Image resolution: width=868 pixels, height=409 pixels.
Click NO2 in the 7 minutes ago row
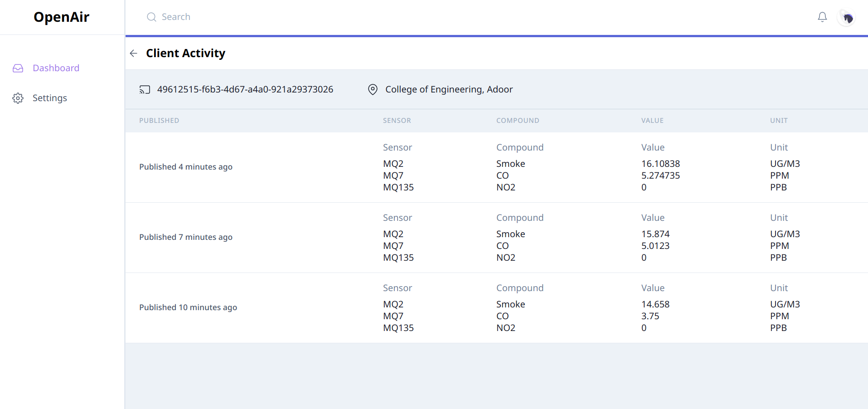point(506,258)
